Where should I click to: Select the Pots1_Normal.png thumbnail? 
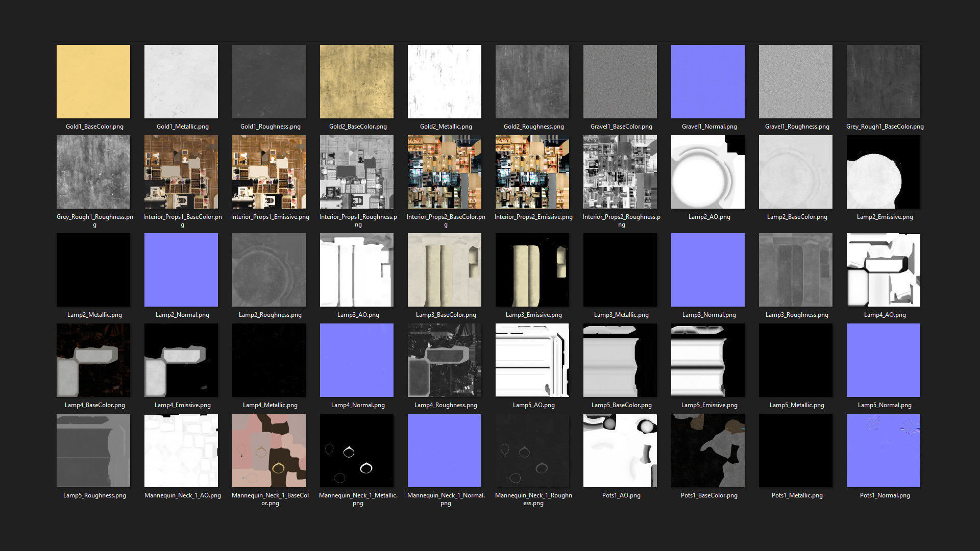884,450
